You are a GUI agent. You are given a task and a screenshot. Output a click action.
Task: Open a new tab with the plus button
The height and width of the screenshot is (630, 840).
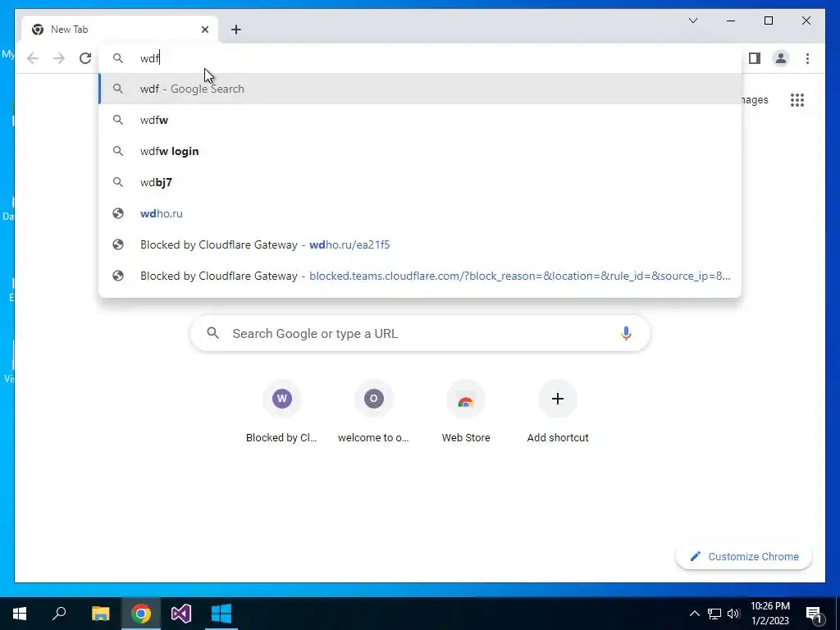[236, 30]
